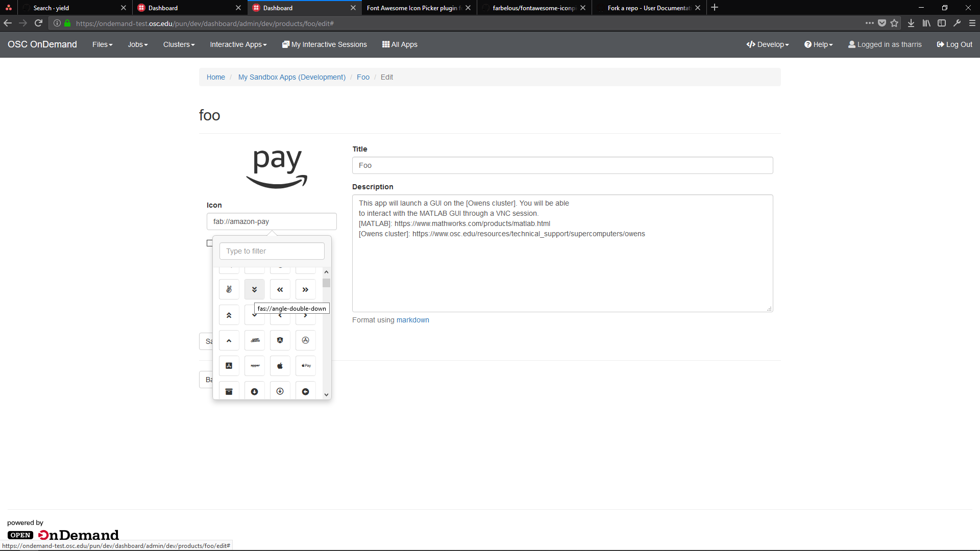Open the Help menu
Image resolution: width=980 pixels, height=551 pixels.
[x=818, y=44]
